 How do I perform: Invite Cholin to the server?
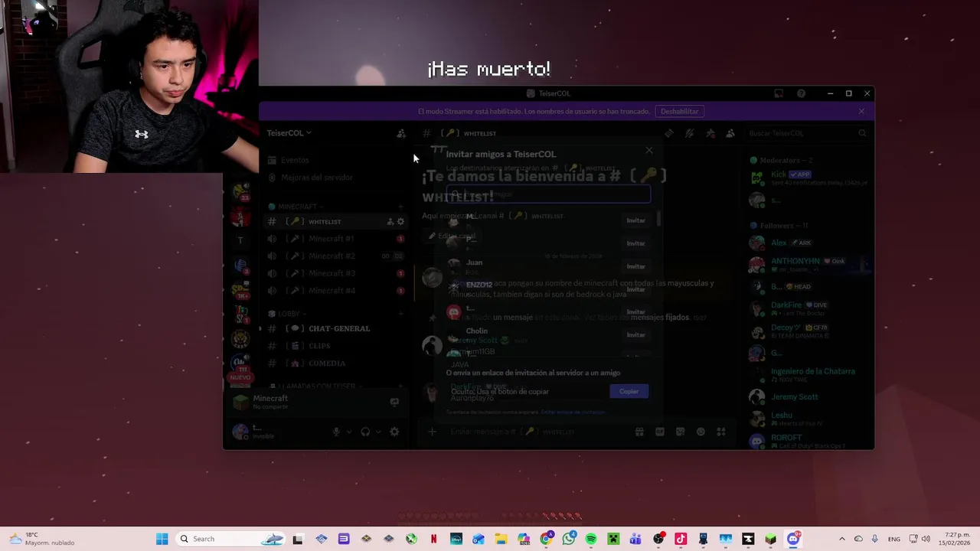pos(635,335)
